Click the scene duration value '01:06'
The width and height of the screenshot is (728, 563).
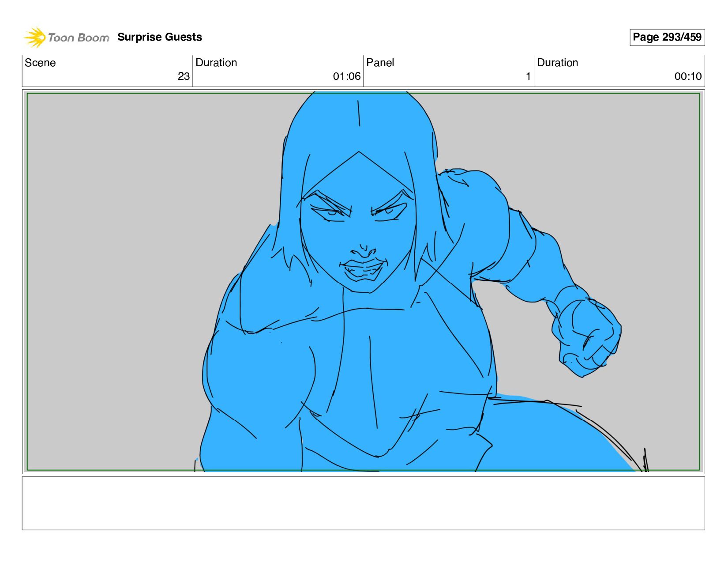347,76
